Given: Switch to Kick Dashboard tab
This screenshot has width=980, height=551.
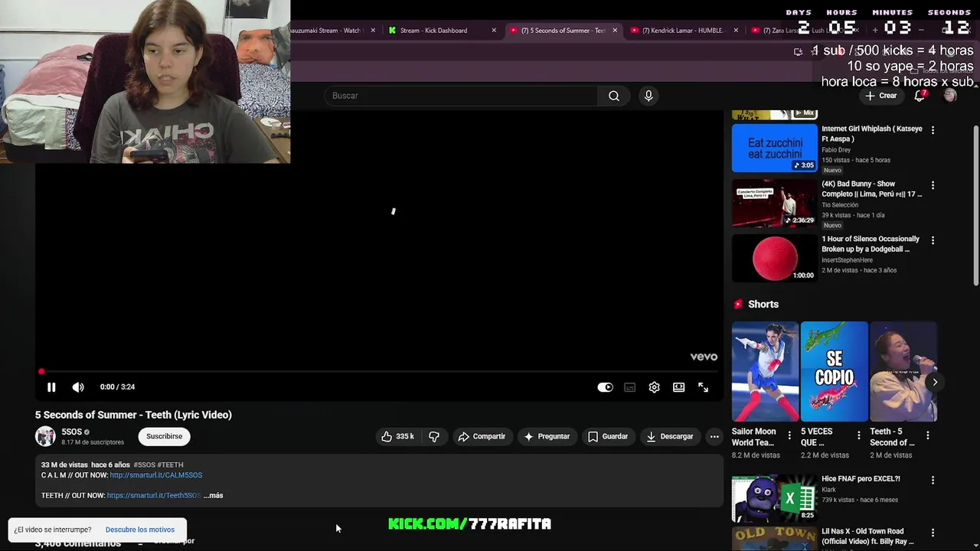Looking at the screenshot, I should click(x=433, y=31).
